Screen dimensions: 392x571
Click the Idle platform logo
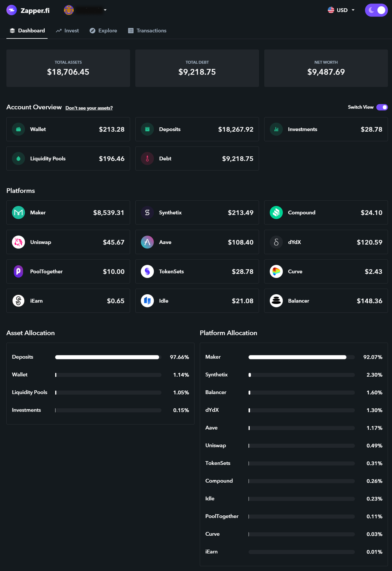147,301
